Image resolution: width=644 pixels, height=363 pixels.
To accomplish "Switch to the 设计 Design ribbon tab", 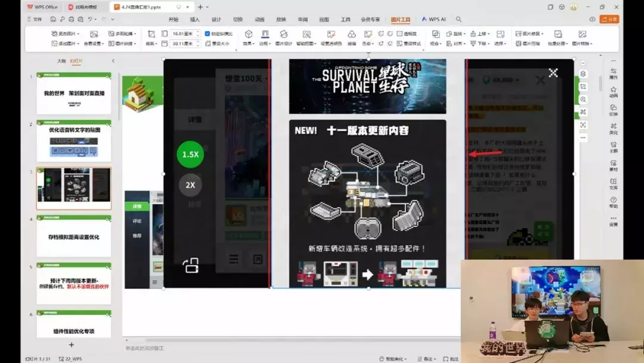I will (216, 19).
